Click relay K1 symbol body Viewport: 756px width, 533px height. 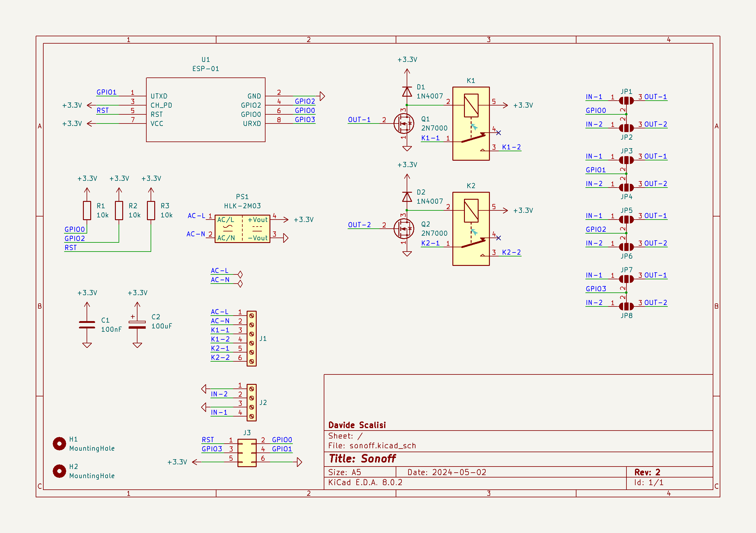(x=471, y=123)
